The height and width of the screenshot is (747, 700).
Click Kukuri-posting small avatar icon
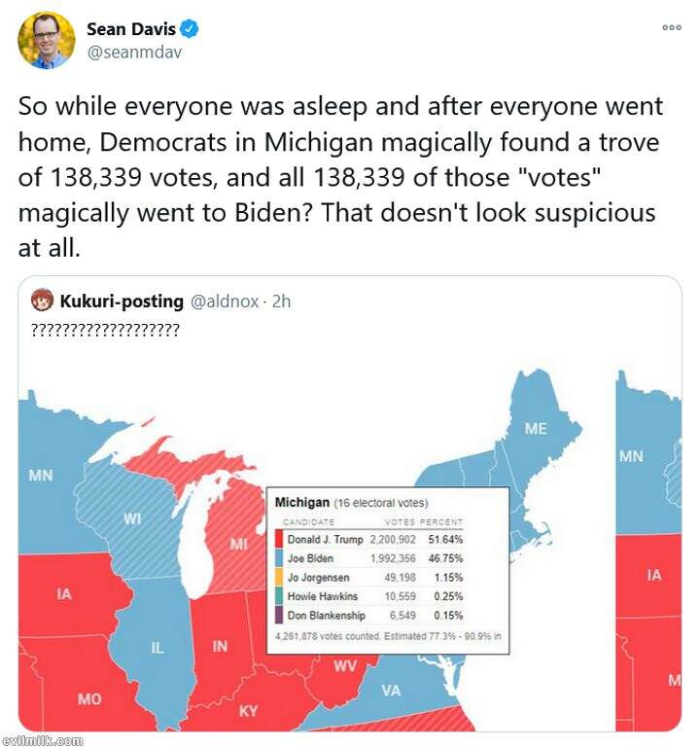tap(42, 302)
